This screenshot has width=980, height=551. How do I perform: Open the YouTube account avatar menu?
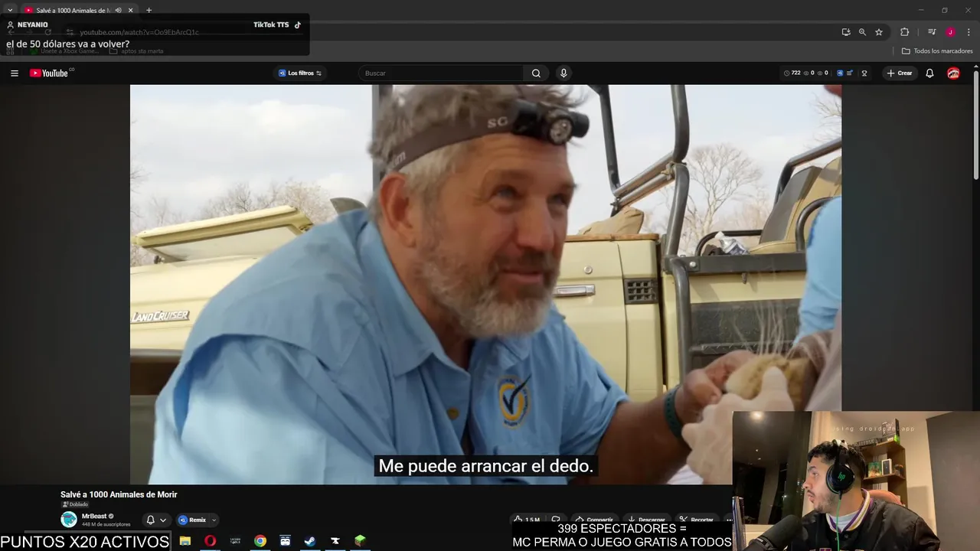pos(953,73)
